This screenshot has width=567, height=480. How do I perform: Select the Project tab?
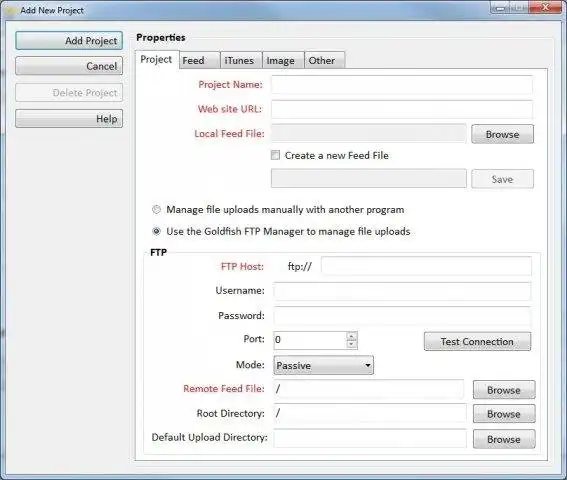(x=157, y=59)
